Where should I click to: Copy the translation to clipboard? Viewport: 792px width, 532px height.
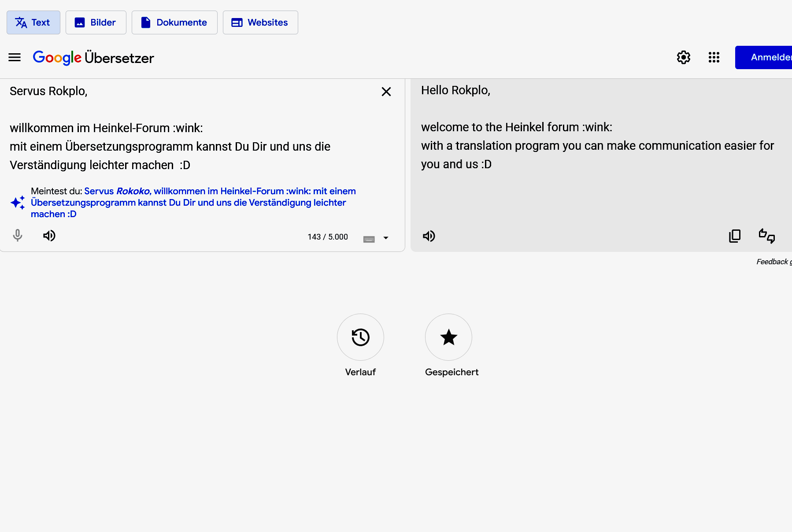tap(735, 236)
